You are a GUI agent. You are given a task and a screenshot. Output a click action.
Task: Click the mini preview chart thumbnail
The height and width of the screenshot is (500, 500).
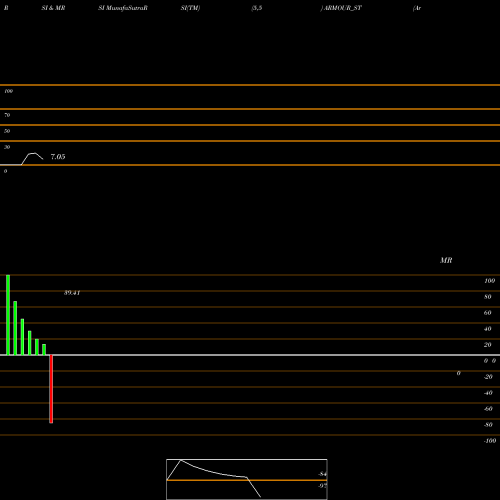pyautogui.click(x=247, y=479)
